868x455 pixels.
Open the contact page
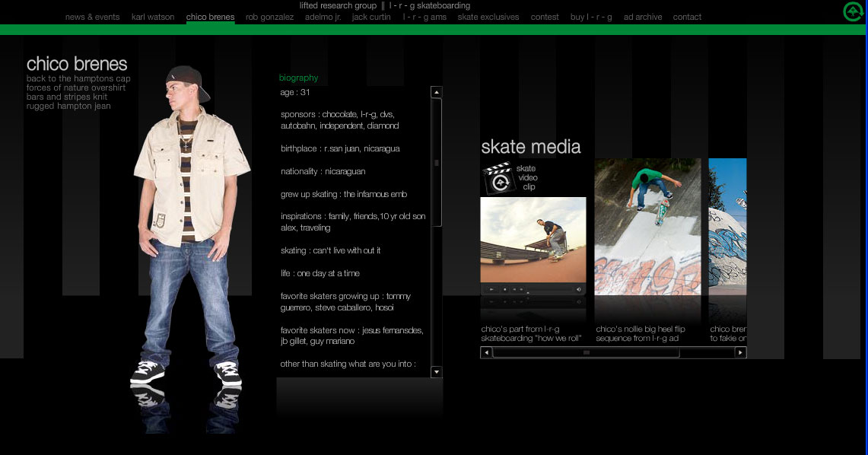tap(687, 17)
